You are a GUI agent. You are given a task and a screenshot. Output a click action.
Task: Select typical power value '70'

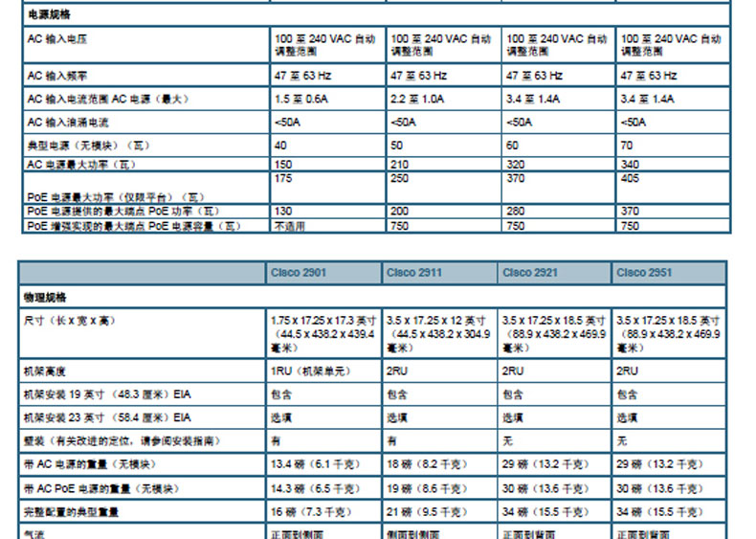tap(627, 146)
